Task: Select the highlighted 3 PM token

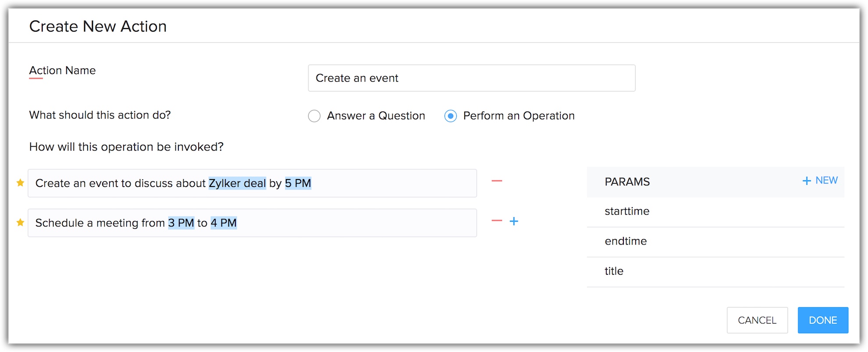Action: click(x=181, y=223)
